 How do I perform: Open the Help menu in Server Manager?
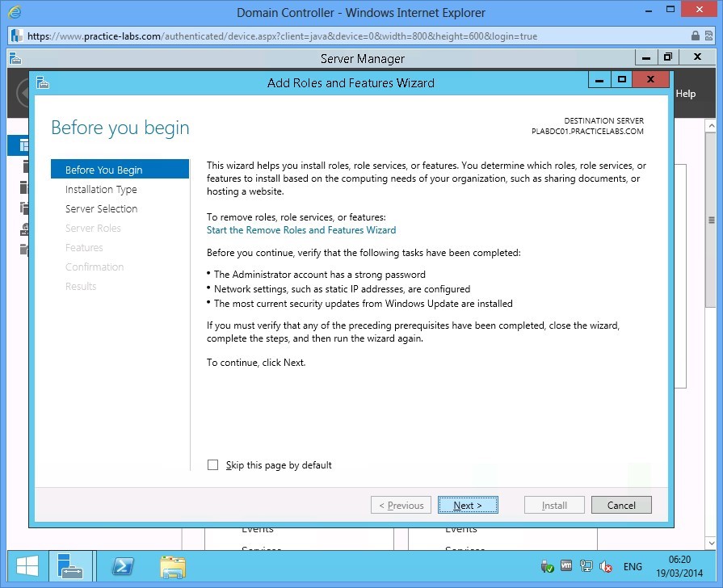pos(684,94)
